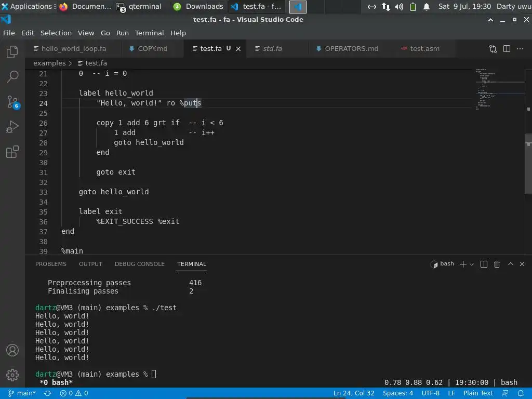Viewport: 532px width, 399px height.
Task: Click the clock showing Sat 9 Jul, 19:30
Action: 464,6
